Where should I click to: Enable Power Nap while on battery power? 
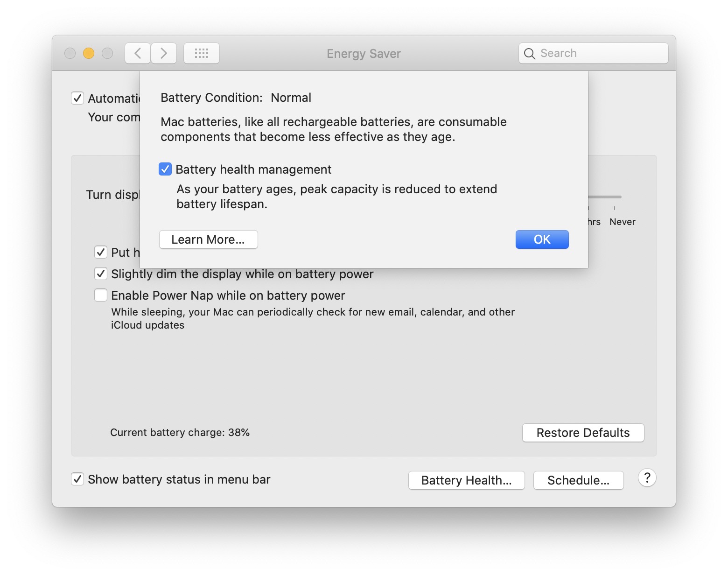pos(101,295)
